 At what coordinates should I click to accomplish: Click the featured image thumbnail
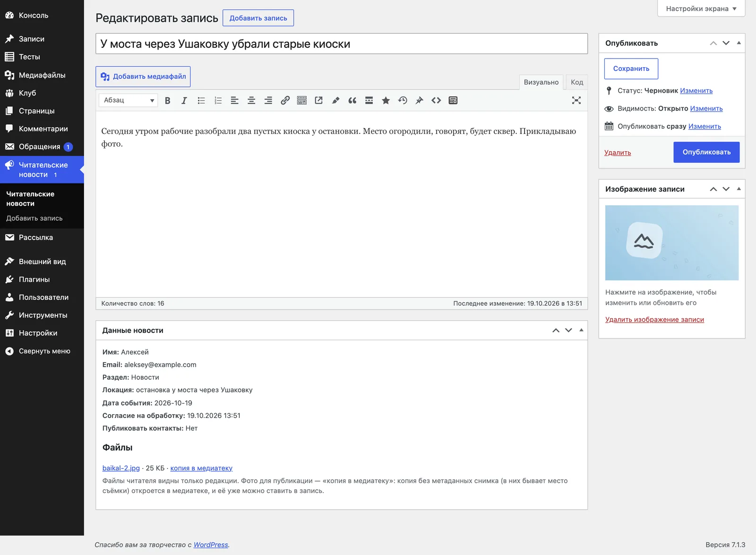pos(672,243)
